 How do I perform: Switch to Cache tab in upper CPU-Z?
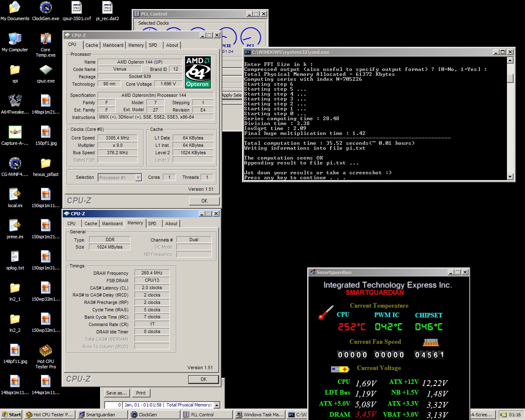tap(91, 45)
